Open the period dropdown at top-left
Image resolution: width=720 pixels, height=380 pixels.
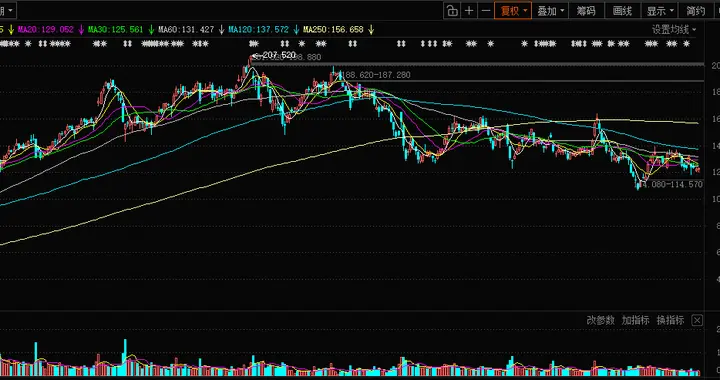coord(7,10)
